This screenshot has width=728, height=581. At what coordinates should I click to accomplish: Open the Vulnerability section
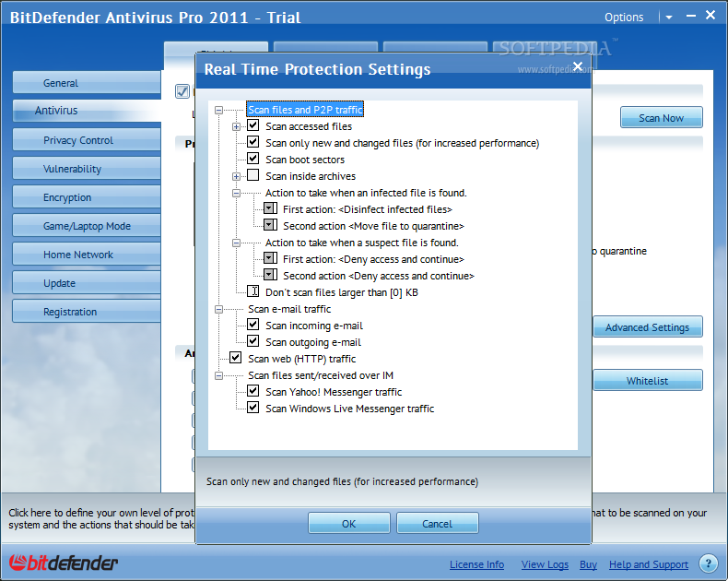click(x=87, y=169)
